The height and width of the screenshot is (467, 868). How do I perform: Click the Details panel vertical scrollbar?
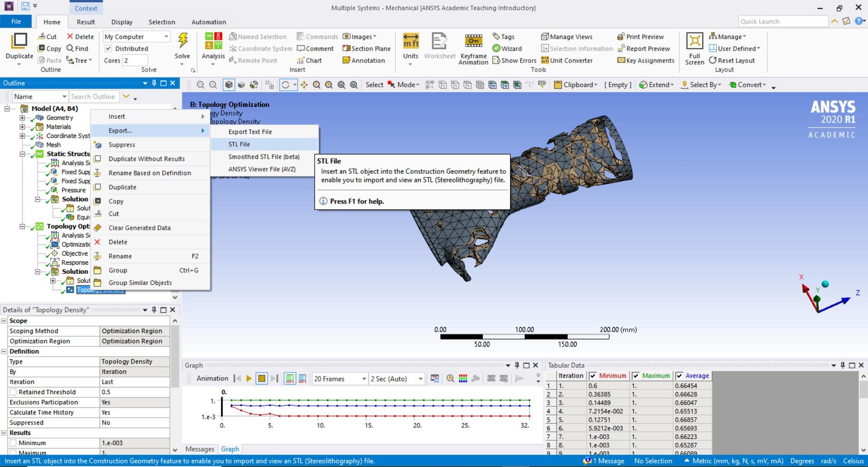175,385
